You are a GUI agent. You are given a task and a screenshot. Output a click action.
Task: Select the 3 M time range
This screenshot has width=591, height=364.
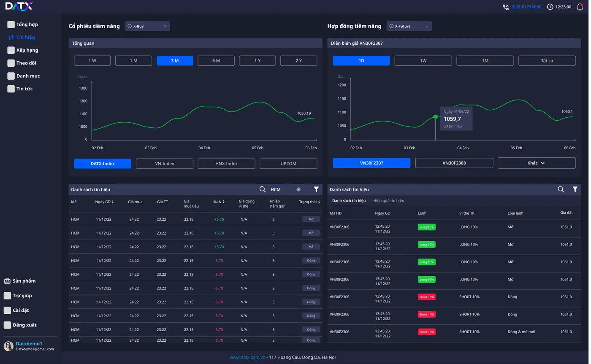coord(175,61)
